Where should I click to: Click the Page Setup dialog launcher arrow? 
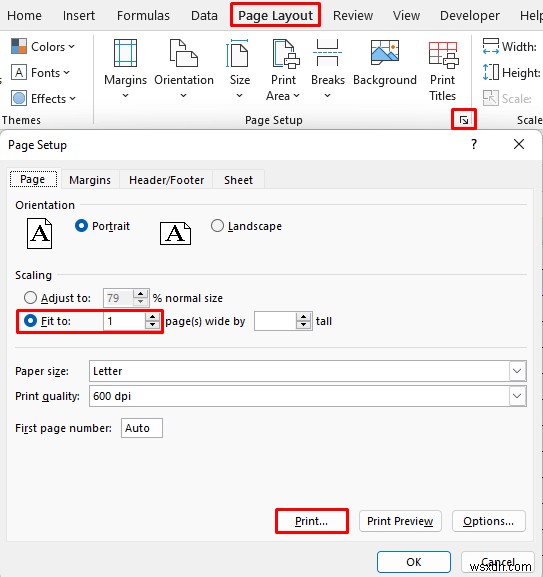(464, 120)
